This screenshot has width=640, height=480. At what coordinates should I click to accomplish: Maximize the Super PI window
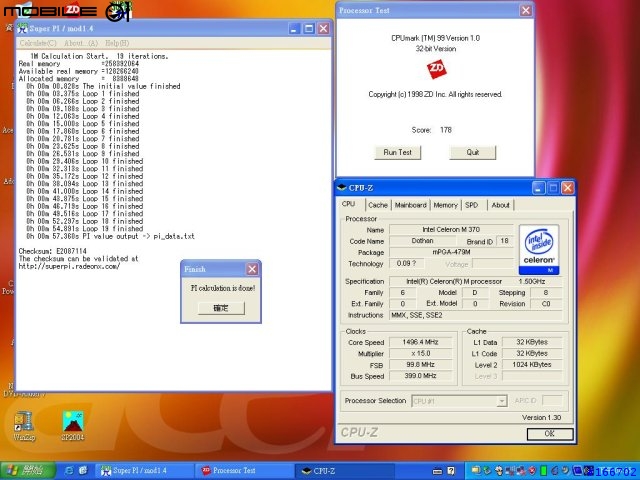[309, 29]
